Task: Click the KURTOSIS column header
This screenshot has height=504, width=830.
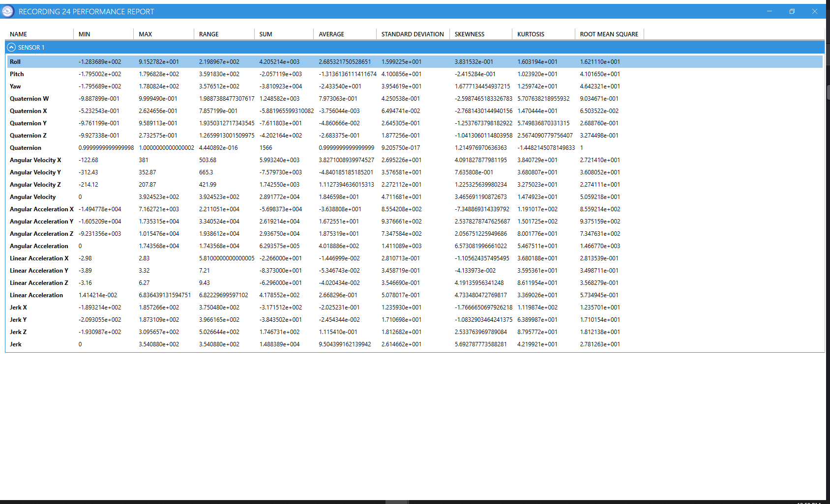Action: [x=543, y=34]
